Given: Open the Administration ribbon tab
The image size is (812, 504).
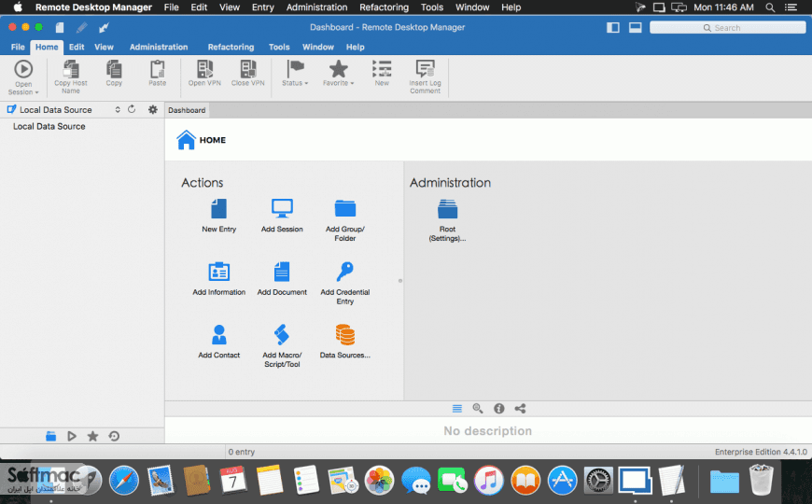Looking at the screenshot, I should [x=159, y=48].
